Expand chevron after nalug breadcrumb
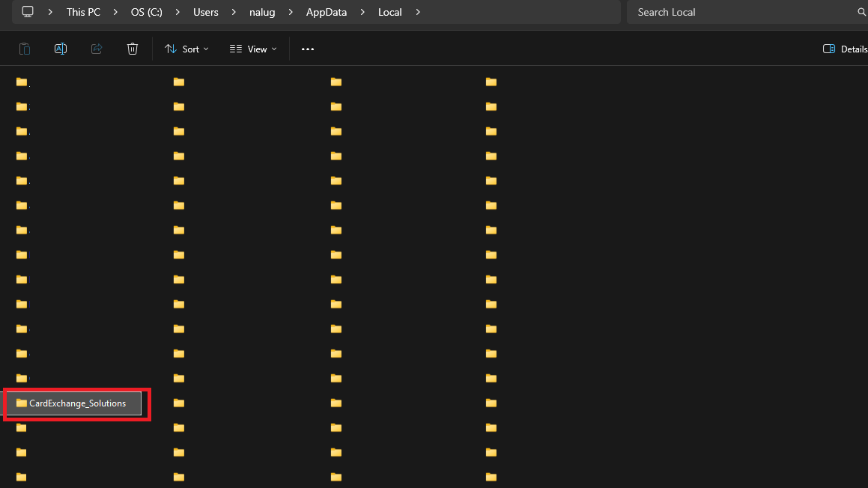868x488 pixels. (291, 12)
